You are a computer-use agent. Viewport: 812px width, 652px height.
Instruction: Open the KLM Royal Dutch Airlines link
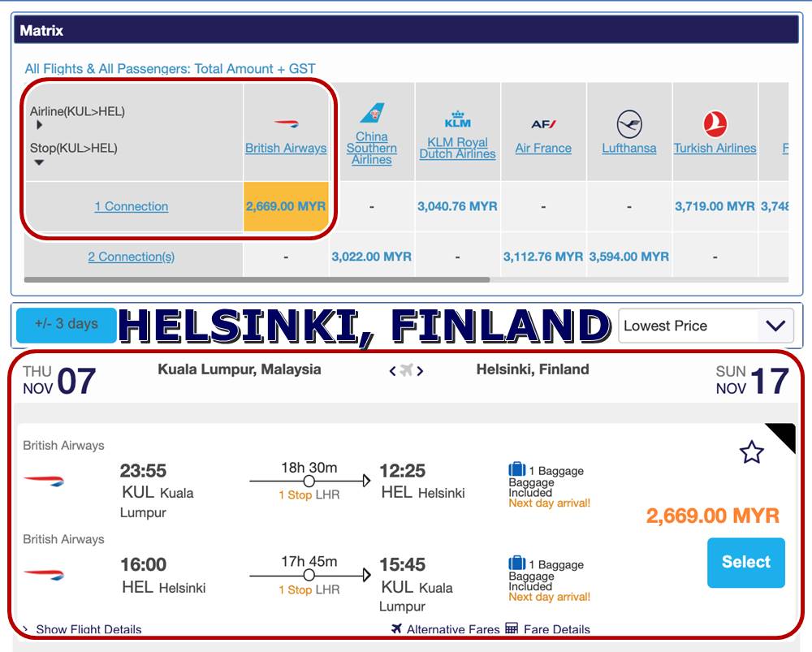coord(458,148)
